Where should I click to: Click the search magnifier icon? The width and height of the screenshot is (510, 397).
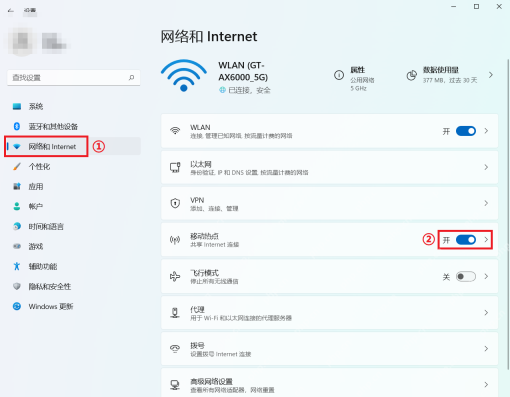pyautogui.click(x=131, y=77)
